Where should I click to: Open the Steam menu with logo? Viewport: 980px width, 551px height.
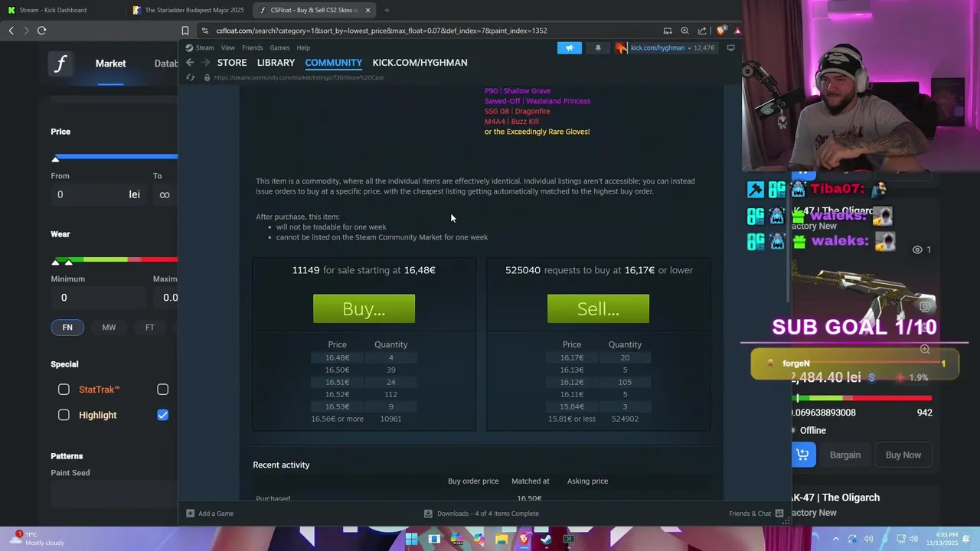199,47
